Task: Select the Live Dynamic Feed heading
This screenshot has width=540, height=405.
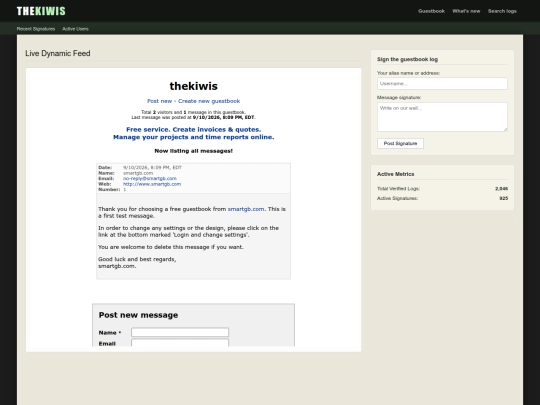Action: click(58, 53)
